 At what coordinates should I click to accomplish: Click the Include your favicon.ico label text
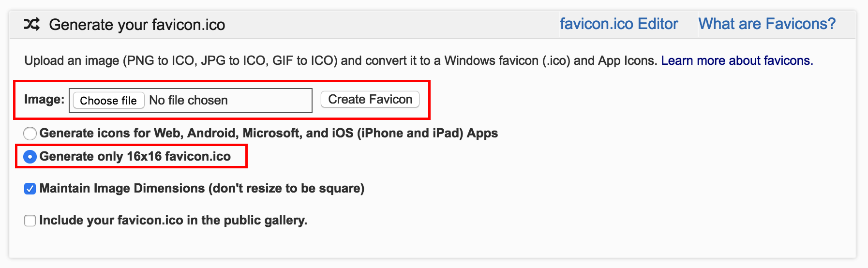(173, 220)
